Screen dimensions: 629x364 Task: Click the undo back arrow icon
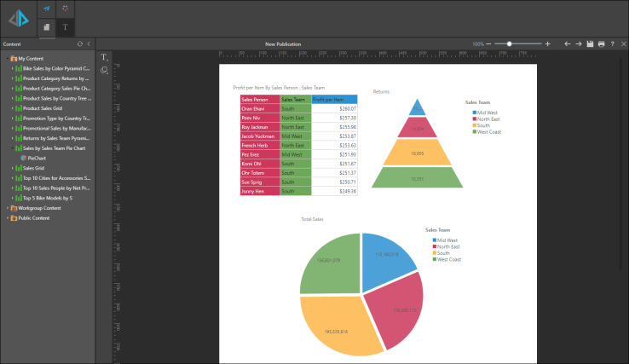(568, 43)
